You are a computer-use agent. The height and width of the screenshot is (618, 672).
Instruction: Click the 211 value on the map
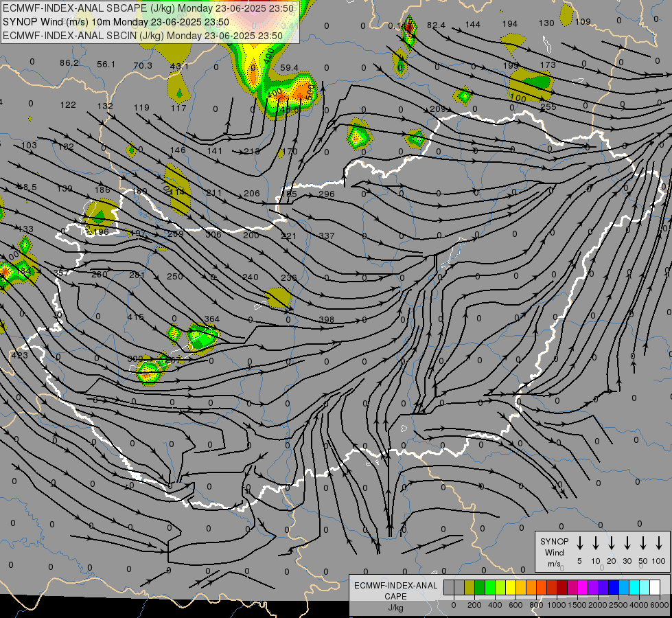coord(214,193)
